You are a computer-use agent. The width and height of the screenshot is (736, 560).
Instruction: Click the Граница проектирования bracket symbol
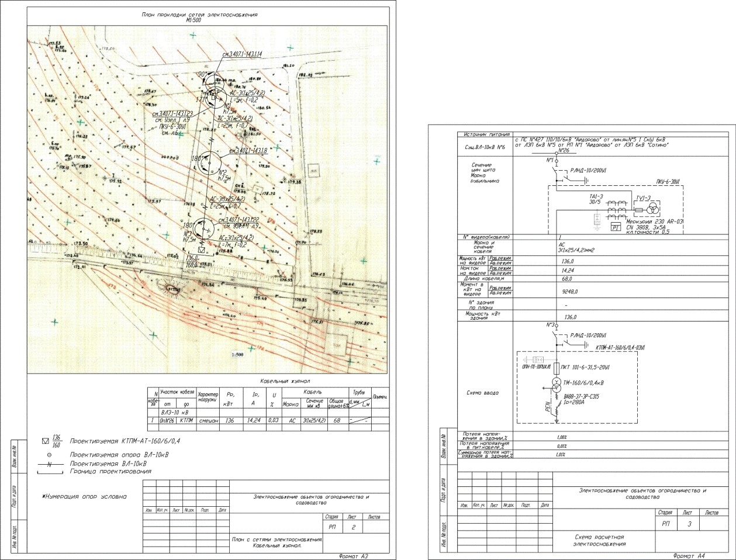pos(49,472)
